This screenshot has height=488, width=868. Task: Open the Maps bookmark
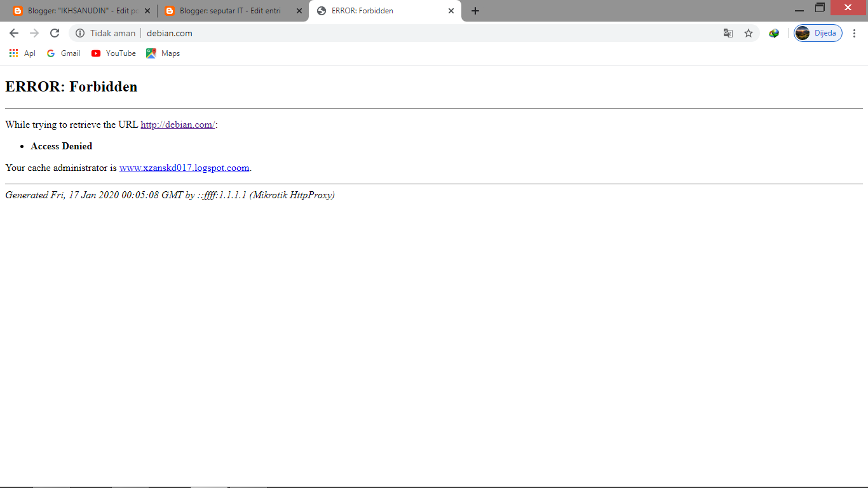tap(163, 53)
